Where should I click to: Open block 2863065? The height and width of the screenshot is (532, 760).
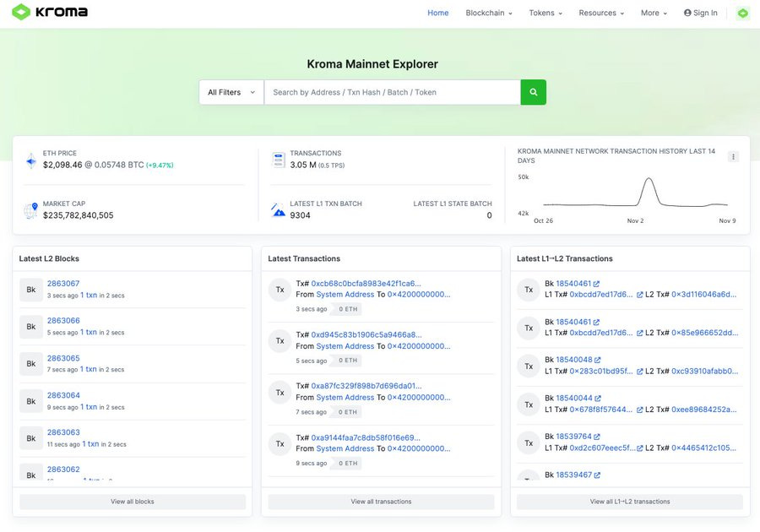pos(63,358)
